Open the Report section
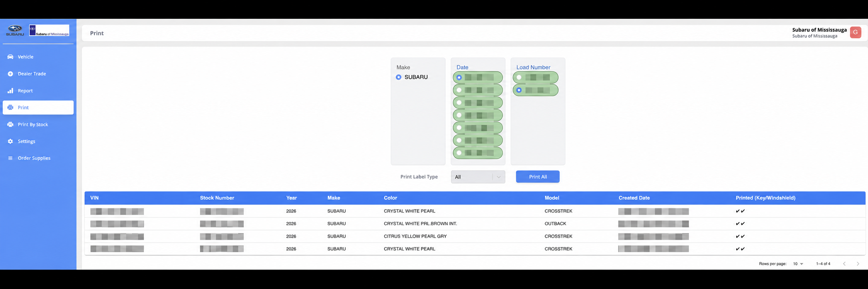The height and width of the screenshot is (289, 868). pyautogui.click(x=38, y=91)
